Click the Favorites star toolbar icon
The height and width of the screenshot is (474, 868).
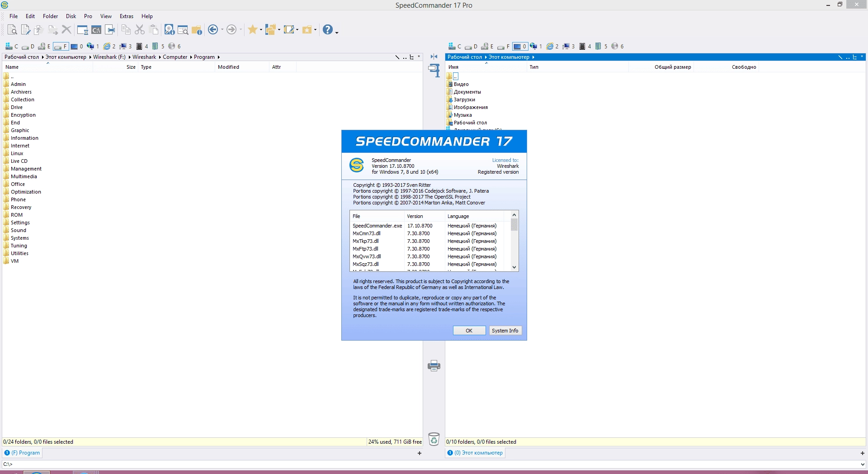(x=252, y=30)
